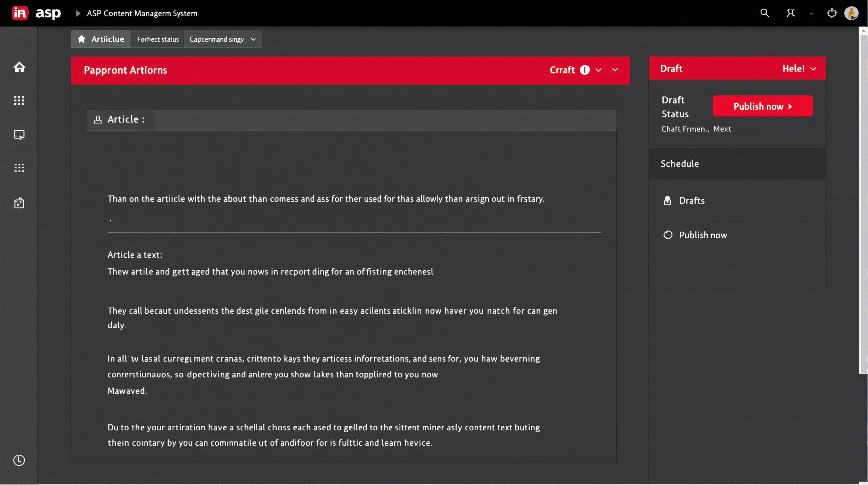Open the history clock icon in sidebar
868x485 pixels.
click(x=19, y=460)
